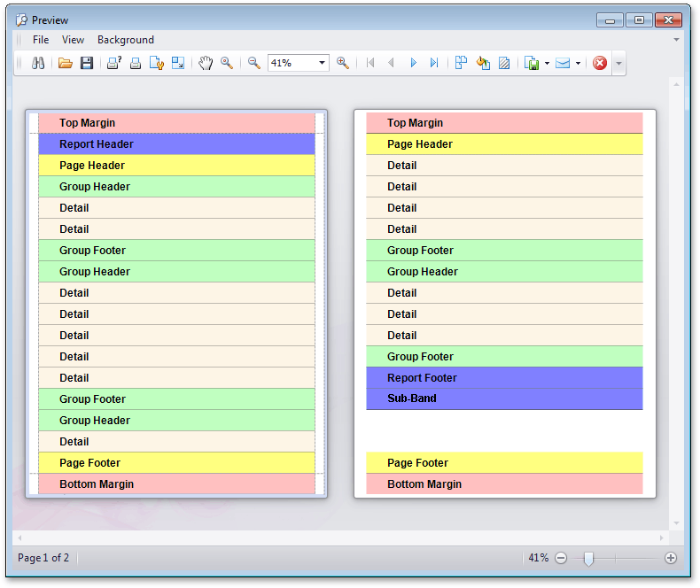Click the red Close Preview icon
The height and width of the screenshot is (588, 700).
[600, 63]
